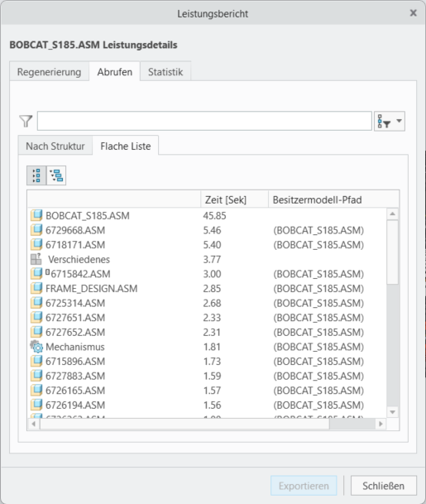Click the assembly icon of 6726165.ASM
426x504 pixels.
coord(36,390)
